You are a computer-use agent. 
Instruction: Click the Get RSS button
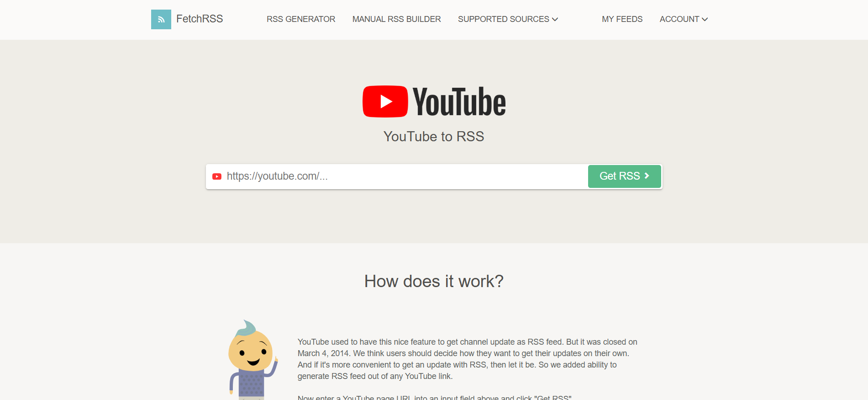624,176
